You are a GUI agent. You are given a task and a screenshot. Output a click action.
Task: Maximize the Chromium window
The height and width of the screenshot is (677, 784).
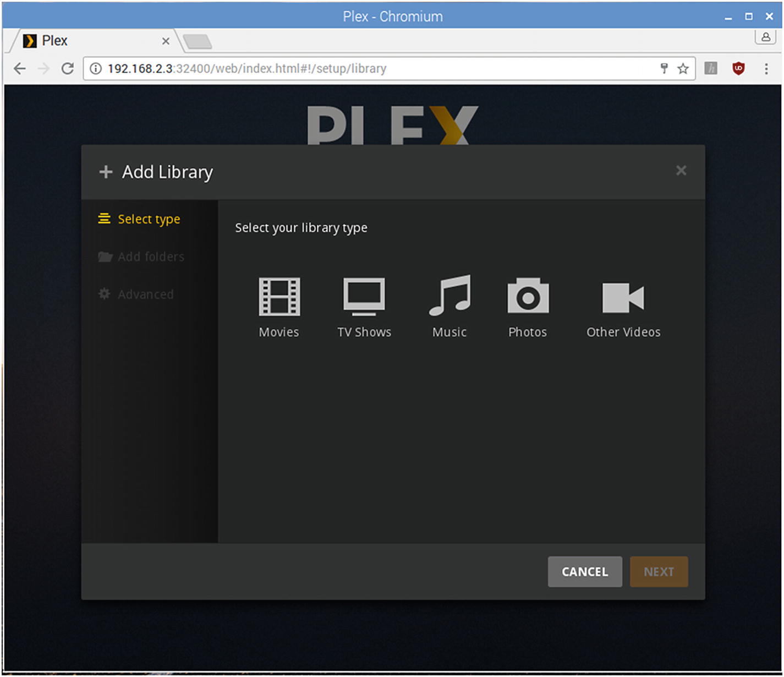749,17
